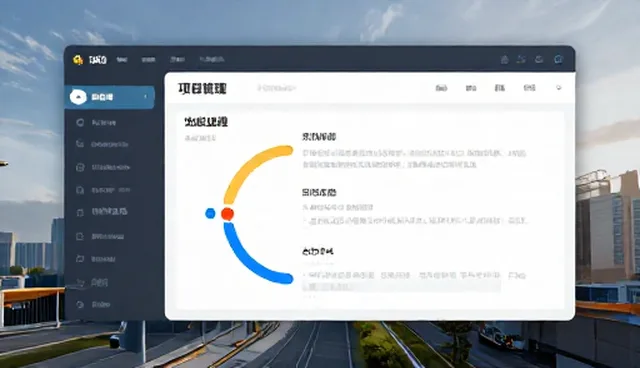Select the highlighted blue sidebar item label
Screen dimensions: 640x368
(102, 97)
